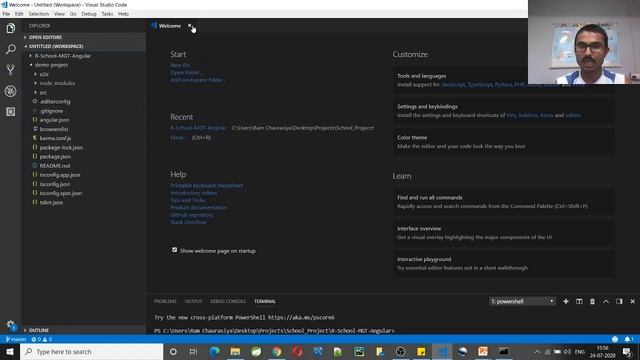Viewport: 640px width, 360px height.
Task: Switch to the Debug Console tab
Action: coord(228,301)
